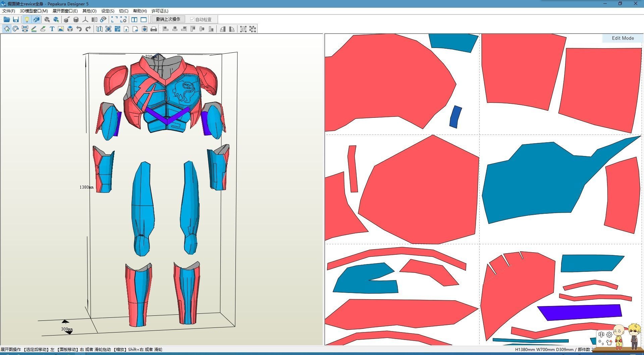Click the printer icon
This screenshot has height=355, width=644.
[154, 29]
